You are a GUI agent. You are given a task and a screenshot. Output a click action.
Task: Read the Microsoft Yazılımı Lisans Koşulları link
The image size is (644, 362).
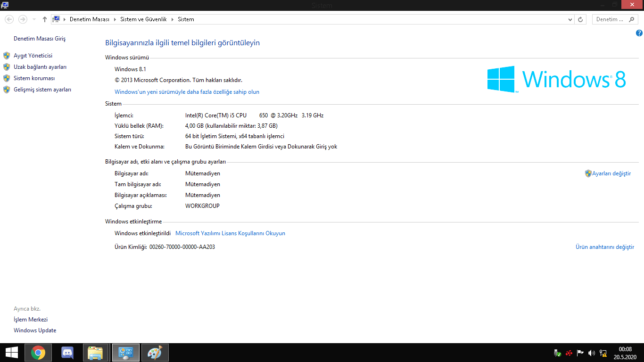[230, 233]
